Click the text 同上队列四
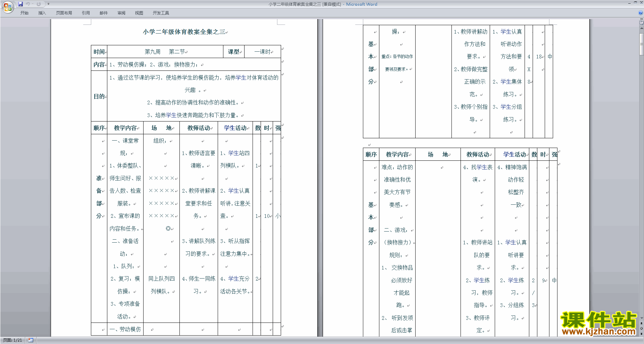The width and height of the screenshot is (644, 344). (161, 279)
